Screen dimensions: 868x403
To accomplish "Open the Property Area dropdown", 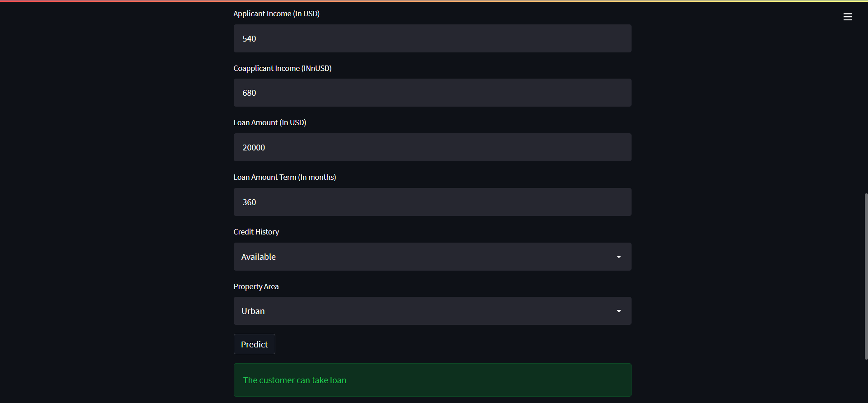I will click(x=432, y=311).
